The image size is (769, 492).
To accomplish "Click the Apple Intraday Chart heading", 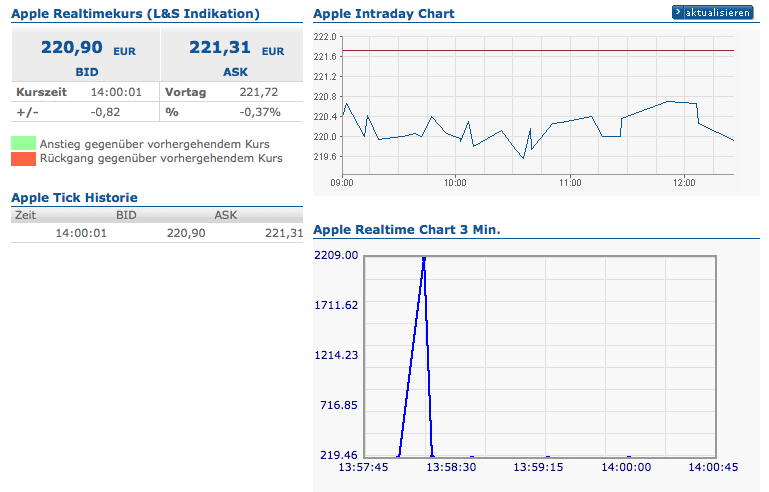I will [x=384, y=14].
